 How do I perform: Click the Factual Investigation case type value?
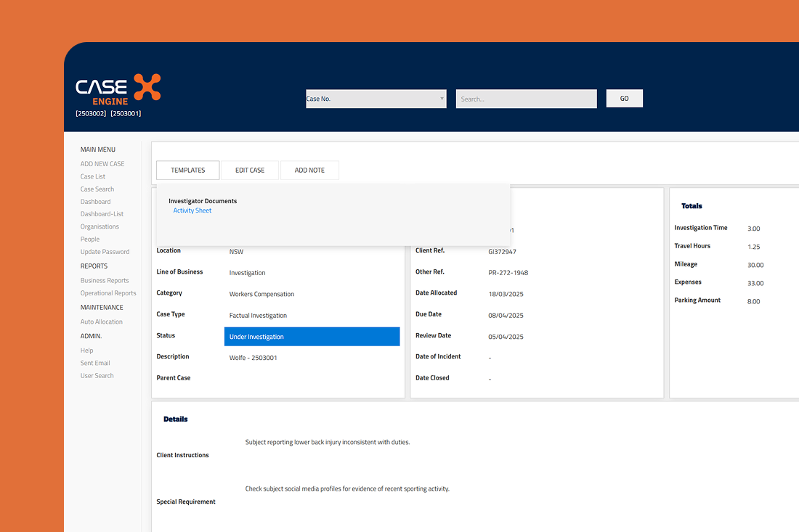(x=258, y=316)
